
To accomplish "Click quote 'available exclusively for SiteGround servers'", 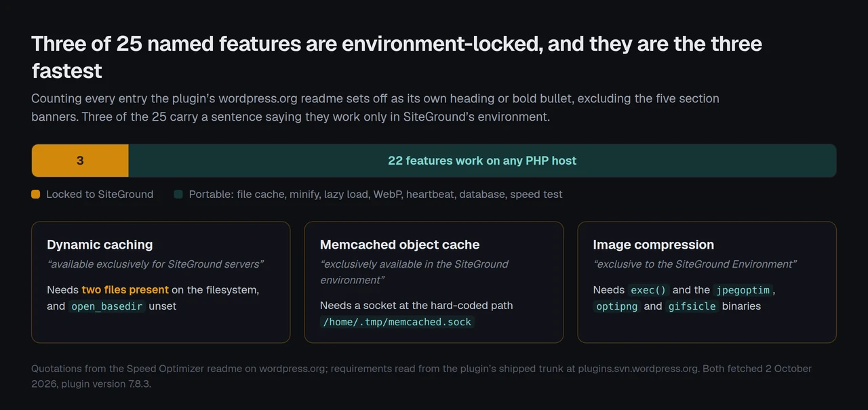I will [x=155, y=264].
